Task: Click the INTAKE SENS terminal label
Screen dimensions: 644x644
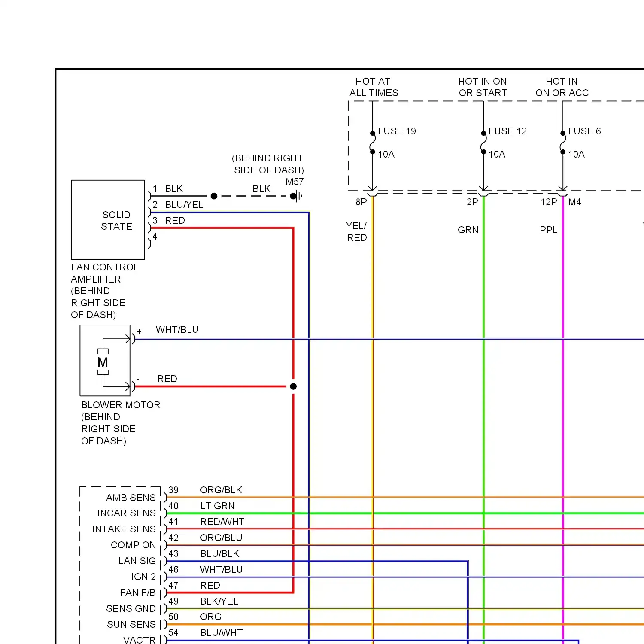Action: (124, 529)
